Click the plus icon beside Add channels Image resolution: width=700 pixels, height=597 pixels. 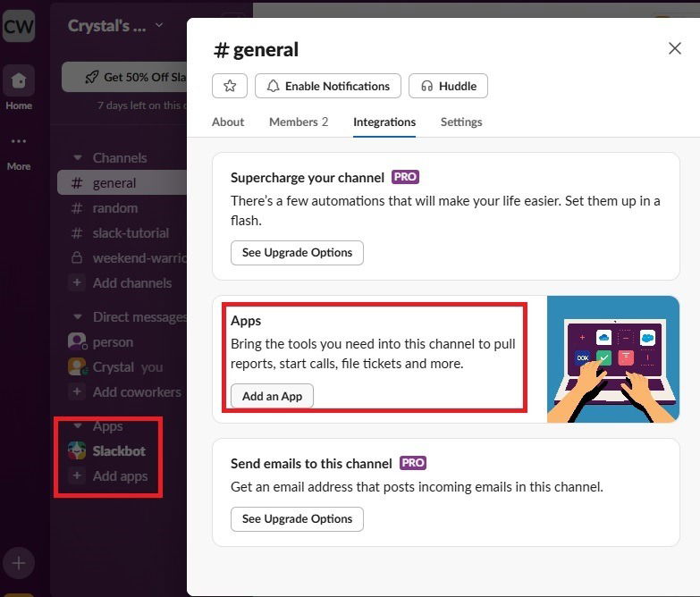[x=77, y=283]
